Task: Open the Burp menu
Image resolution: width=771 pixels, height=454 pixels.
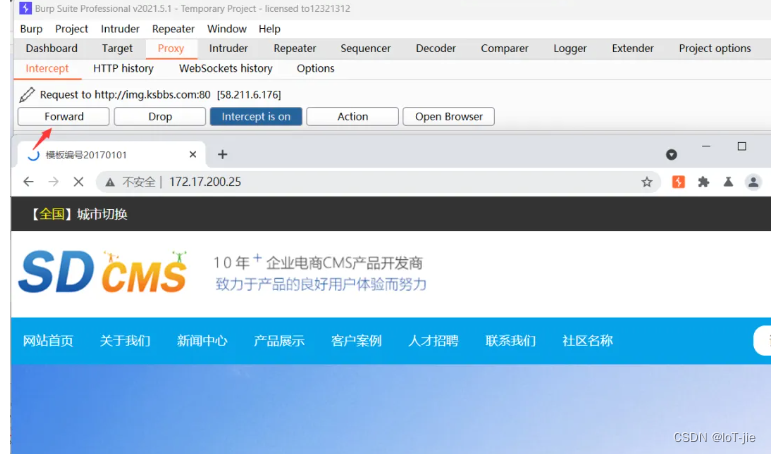Action: click(31, 29)
